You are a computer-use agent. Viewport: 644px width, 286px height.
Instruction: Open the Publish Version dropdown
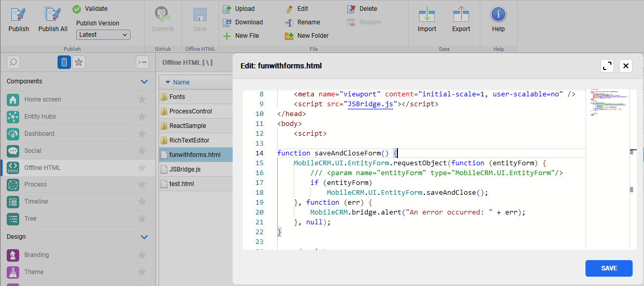(103, 35)
